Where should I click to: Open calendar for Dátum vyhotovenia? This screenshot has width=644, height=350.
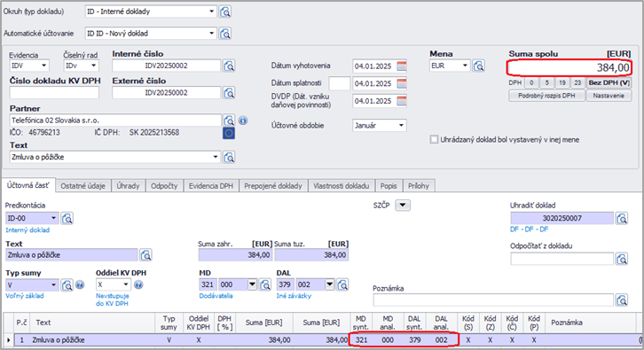402,66
